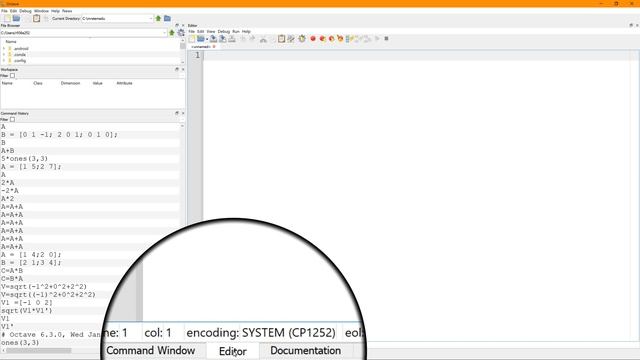Paste clipboard icon in main toolbar

click(36, 18)
